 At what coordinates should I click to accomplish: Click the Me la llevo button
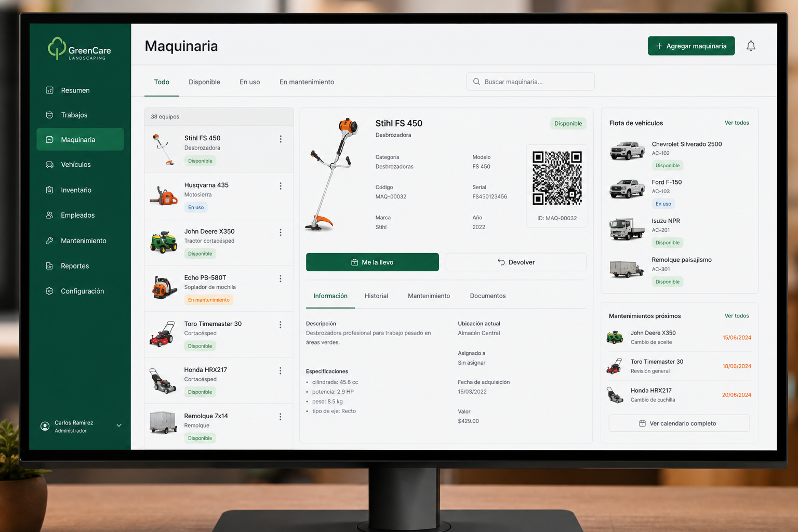373,262
